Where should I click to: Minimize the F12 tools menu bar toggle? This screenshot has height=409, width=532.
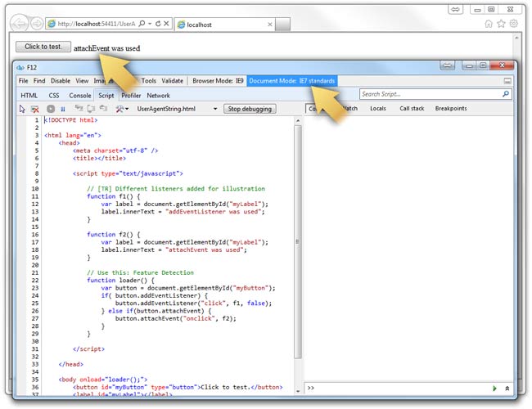tap(507, 81)
